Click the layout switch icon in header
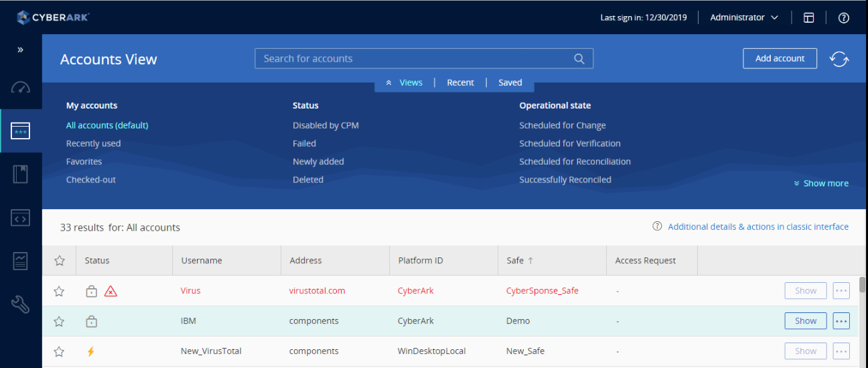 809,18
